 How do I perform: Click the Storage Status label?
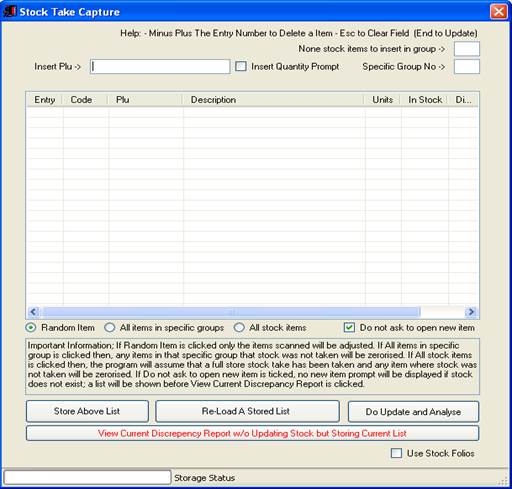[204, 478]
